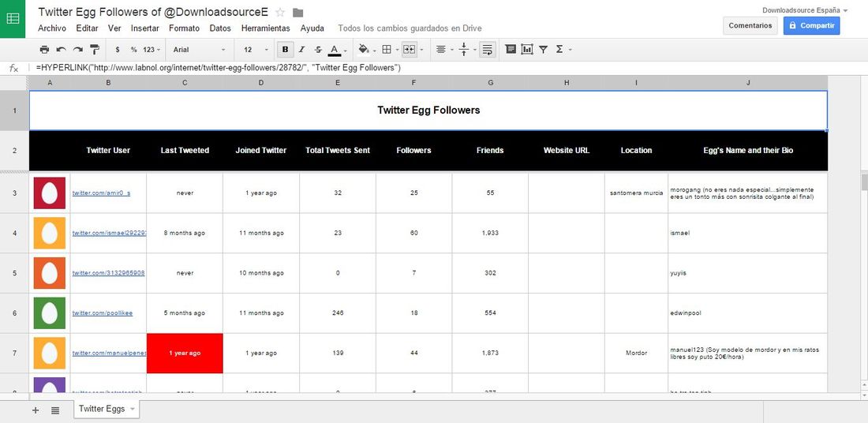The height and width of the screenshot is (423, 868).
Task: Open the Borders menu
Action: click(x=387, y=50)
